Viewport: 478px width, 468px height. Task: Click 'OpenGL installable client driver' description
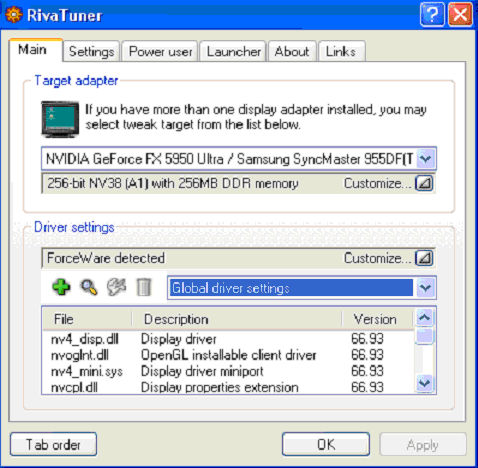[229, 355]
